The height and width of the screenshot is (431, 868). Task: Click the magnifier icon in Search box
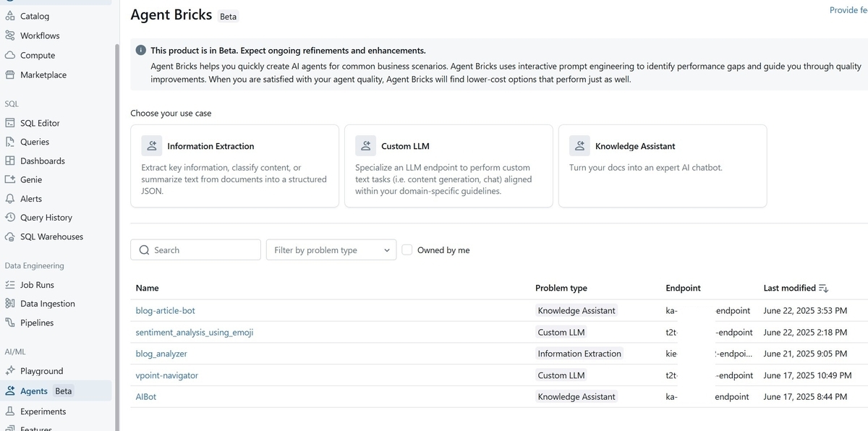pos(145,250)
